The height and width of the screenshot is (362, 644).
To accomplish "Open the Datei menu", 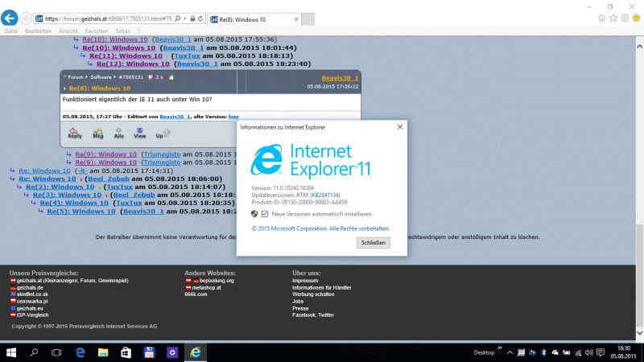I will 10,31.
